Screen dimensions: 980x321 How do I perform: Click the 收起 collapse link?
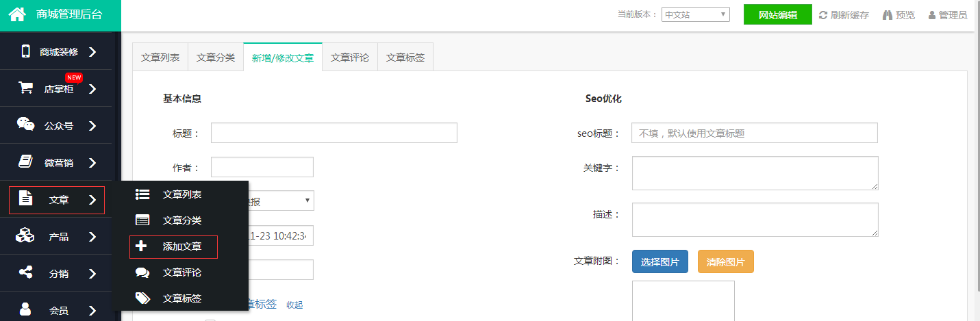(294, 305)
